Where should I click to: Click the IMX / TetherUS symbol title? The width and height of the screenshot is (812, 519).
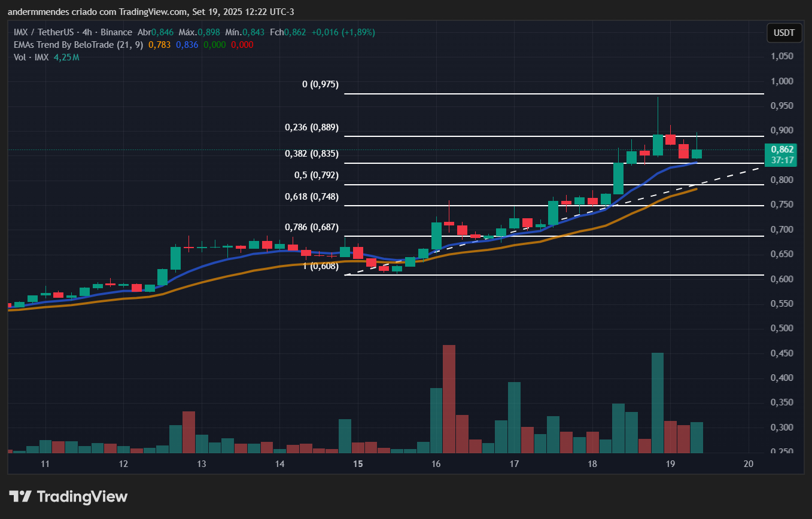click(x=44, y=32)
